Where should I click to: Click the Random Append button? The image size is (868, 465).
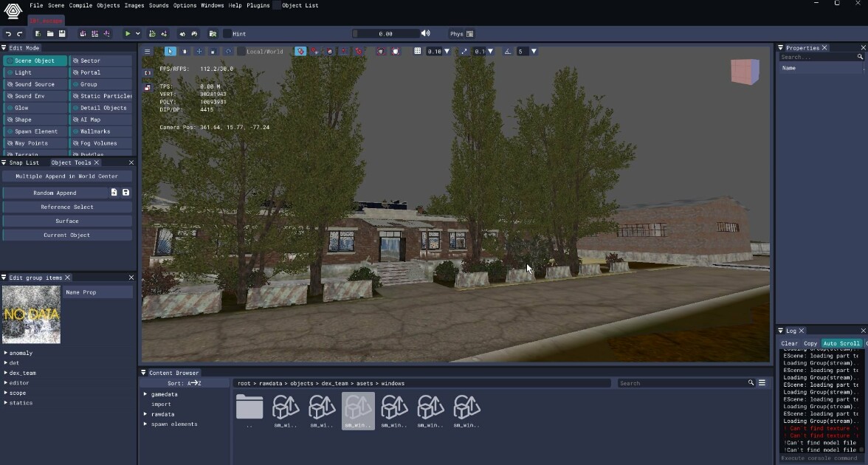(x=55, y=193)
